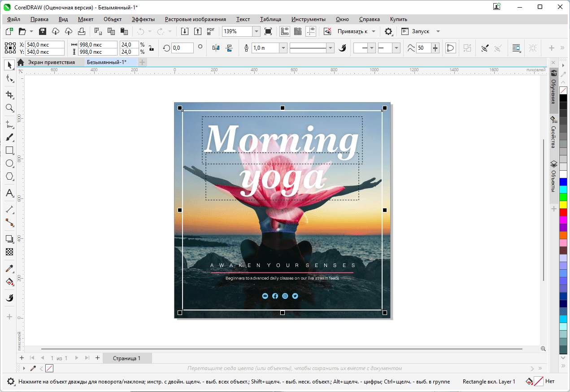Select the Transparency checkerboard tool
This screenshot has height=392, width=570.
point(9,252)
